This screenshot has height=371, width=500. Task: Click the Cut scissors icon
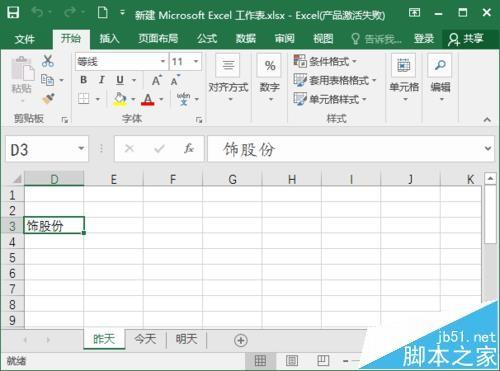[x=48, y=61]
